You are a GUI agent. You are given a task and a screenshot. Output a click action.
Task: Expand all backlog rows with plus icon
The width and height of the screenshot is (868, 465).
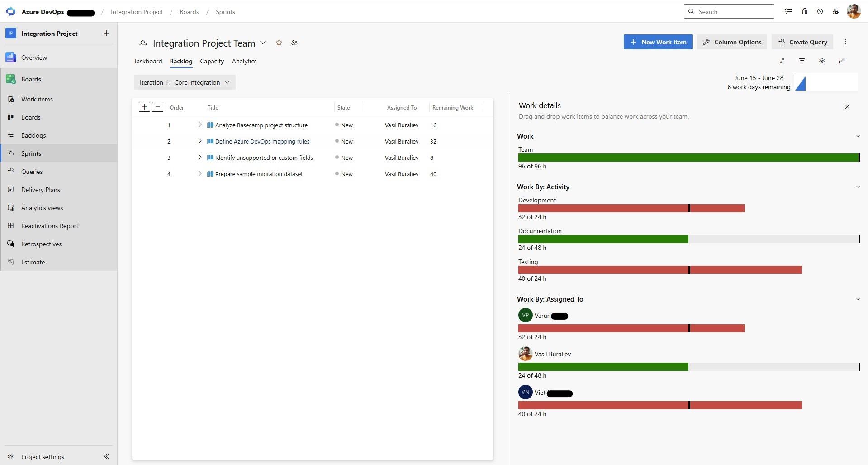(144, 107)
